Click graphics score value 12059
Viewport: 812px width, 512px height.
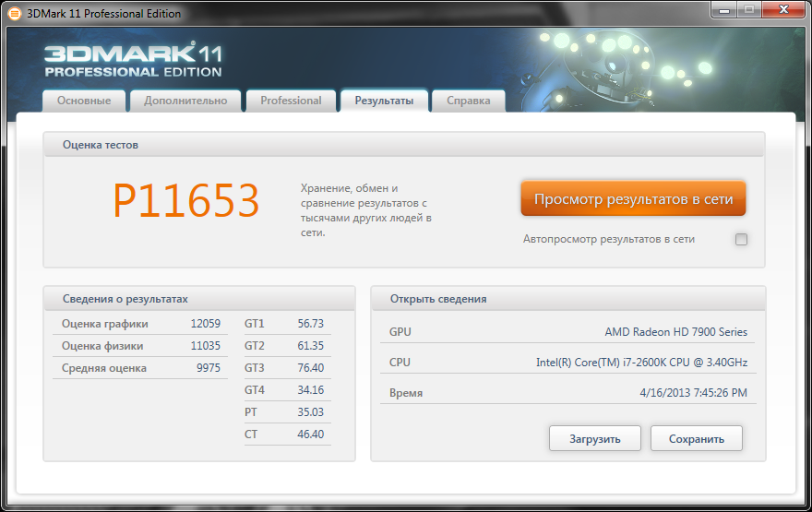point(206,324)
